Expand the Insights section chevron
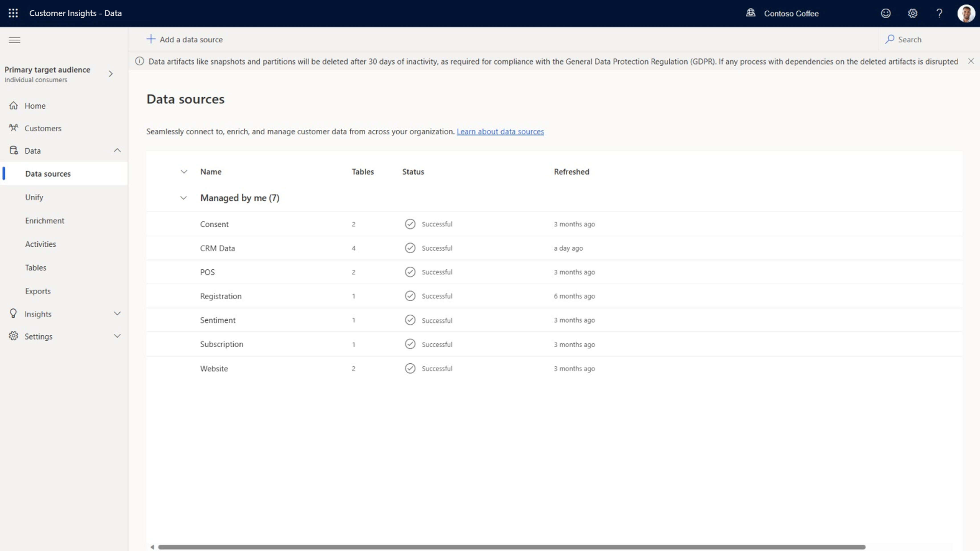The image size is (980, 551). click(x=118, y=313)
